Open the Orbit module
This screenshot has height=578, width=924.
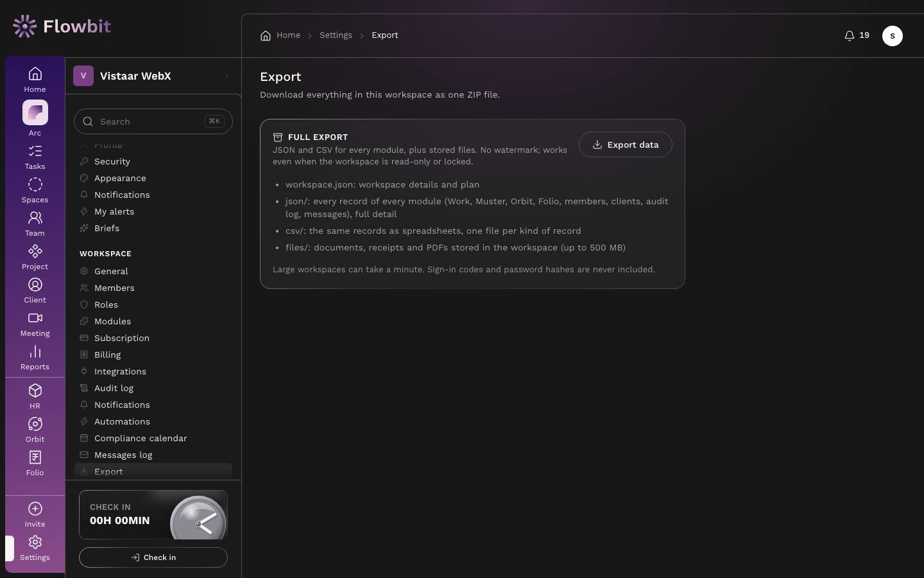[35, 430]
